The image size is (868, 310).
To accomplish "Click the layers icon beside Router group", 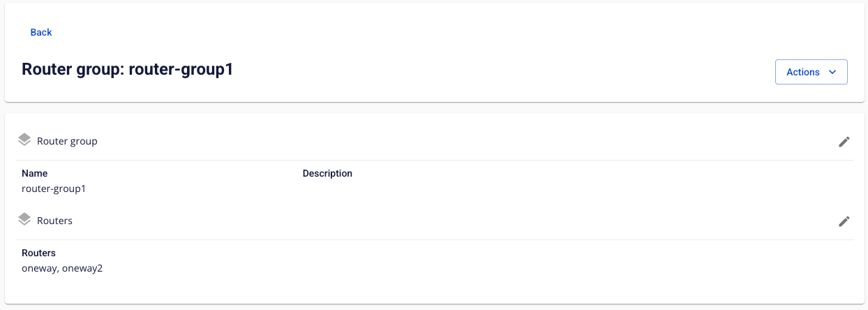I will click(24, 140).
